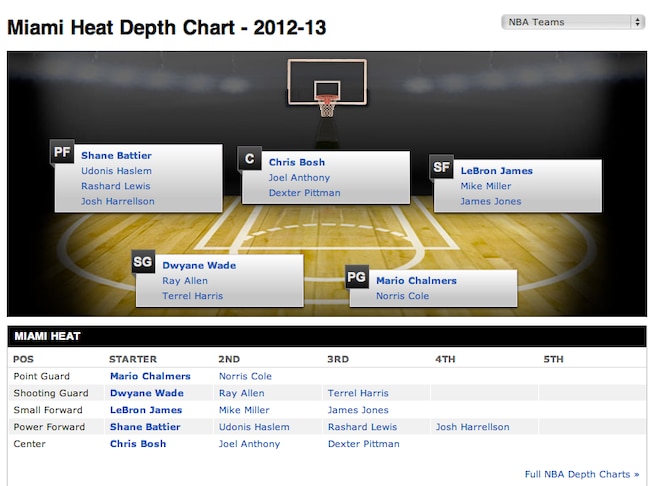This screenshot has width=649, height=486.
Task: Open Ray Allen in the court SG card
Action: point(185,281)
